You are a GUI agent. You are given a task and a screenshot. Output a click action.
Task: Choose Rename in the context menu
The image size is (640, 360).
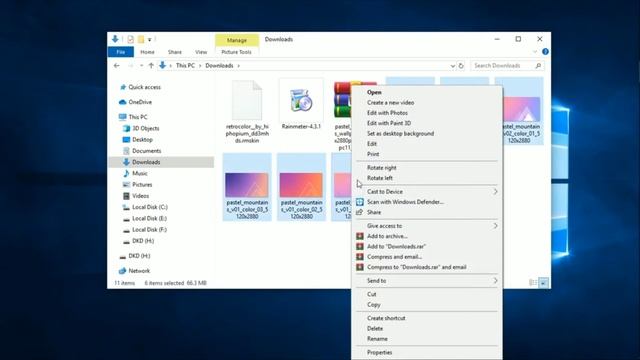tap(427, 339)
